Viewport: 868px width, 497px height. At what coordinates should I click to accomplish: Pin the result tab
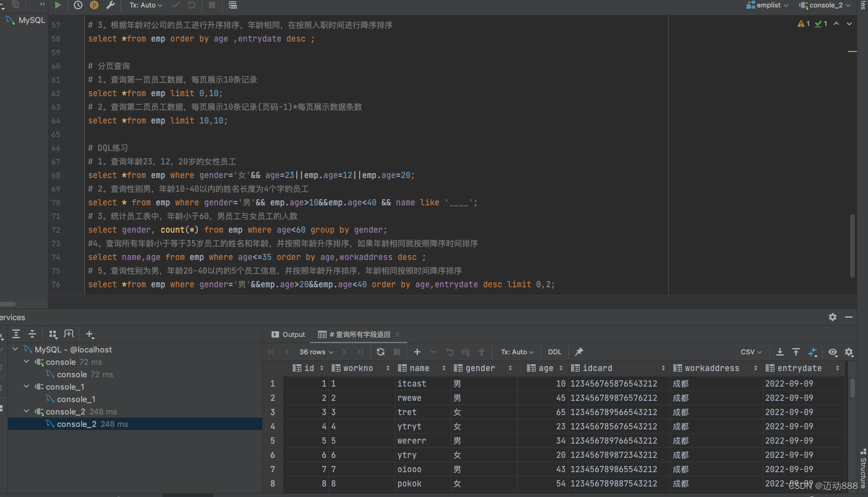click(x=579, y=352)
